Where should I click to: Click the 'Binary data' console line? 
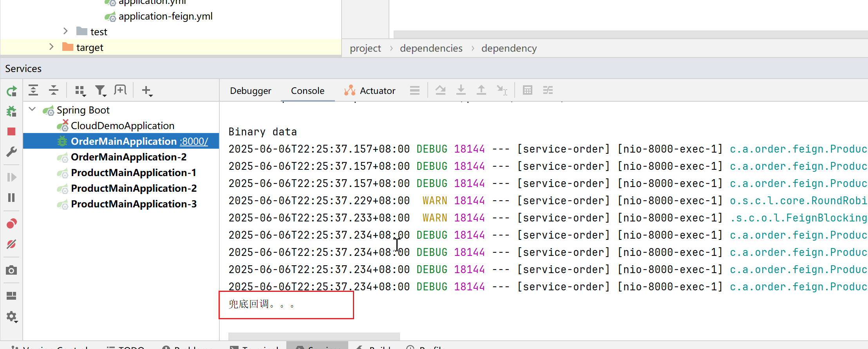point(262,132)
